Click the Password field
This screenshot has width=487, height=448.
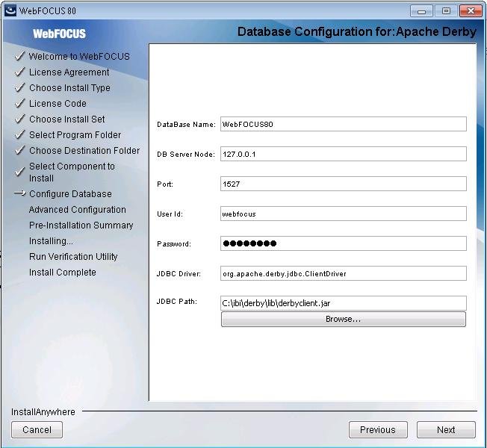coord(343,243)
